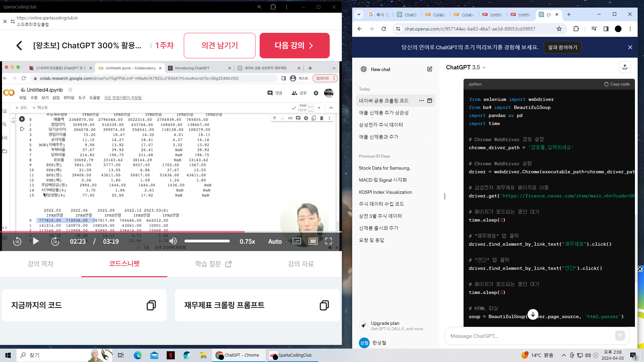Seek on the red video progress bar
The width and height of the screenshot is (644, 362).
click(x=171, y=232)
